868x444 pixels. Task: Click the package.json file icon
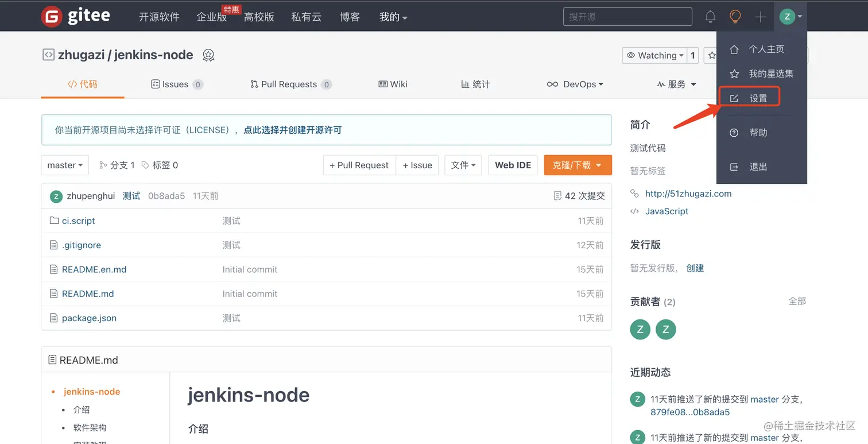[54, 318]
